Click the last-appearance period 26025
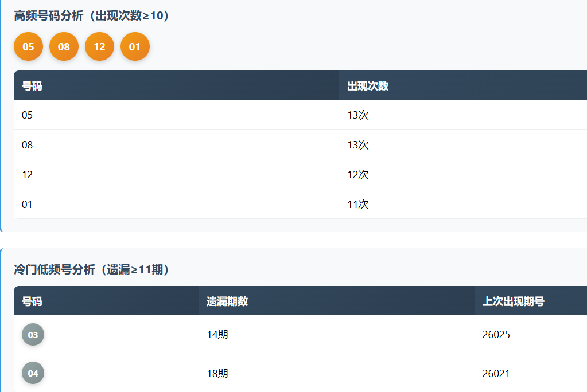The width and height of the screenshot is (587, 392). click(496, 335)
